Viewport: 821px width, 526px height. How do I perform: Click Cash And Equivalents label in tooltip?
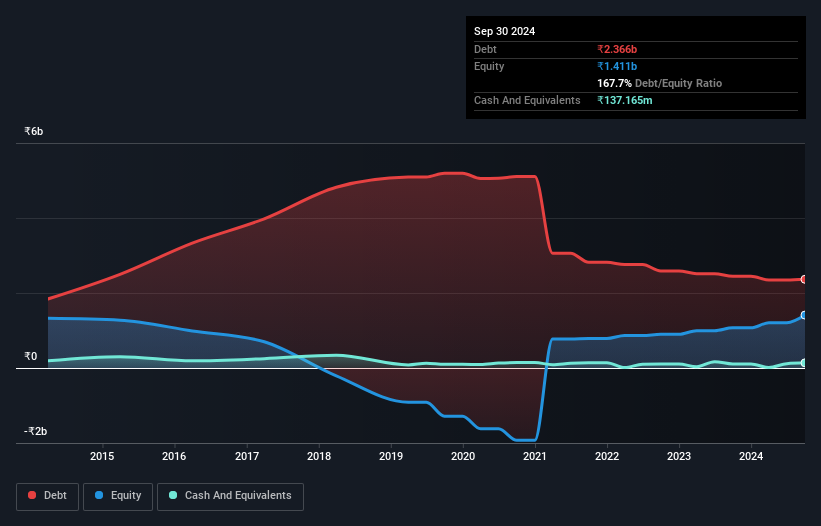coord(527,100)
